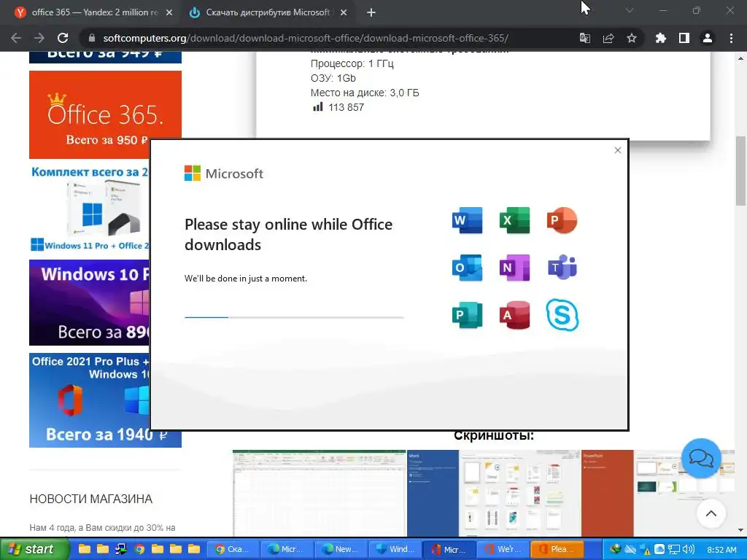Go forward in Chrome
Viewport: 747px width, 560px height.
pos(39,38)
